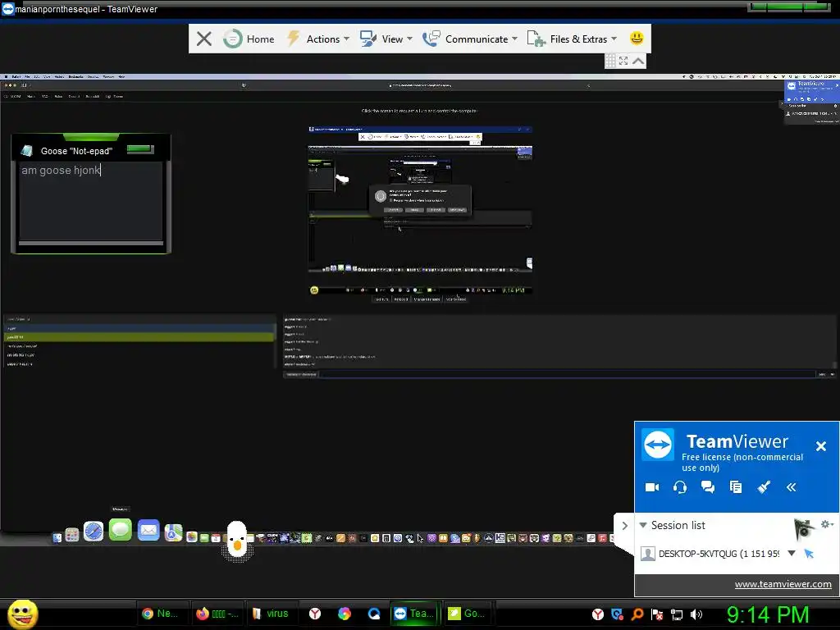
Task: Open the DESKTOP-5KVTQUG session dropdown arrow
Action: click(x=792, y=553)
